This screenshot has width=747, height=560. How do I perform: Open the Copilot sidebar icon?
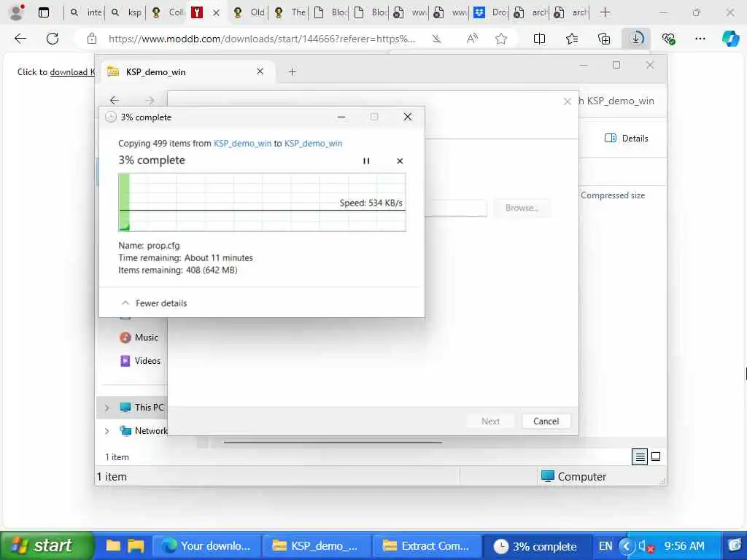click(x=730, y=39)
